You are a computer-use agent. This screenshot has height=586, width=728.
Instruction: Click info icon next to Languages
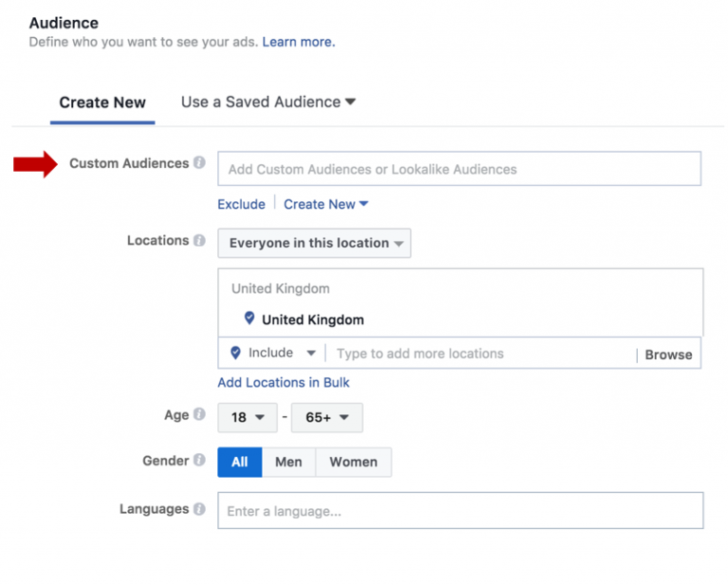coord(199,509)
